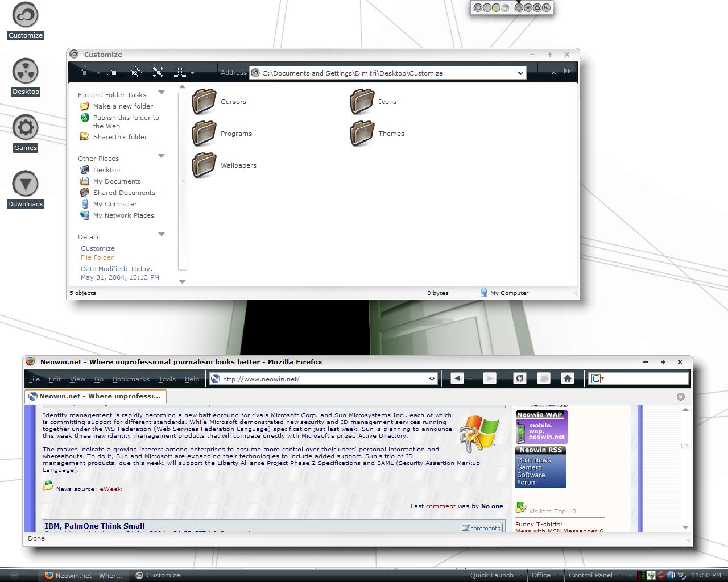The image size is (728, 582).
Task: Click the Reload icon in Firefox toolbar
Action: (x=519, y=378)
